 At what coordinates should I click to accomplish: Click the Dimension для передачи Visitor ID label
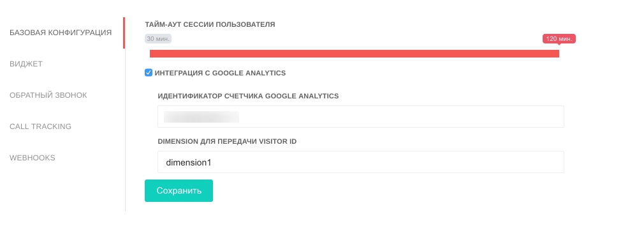pos(227,142)
